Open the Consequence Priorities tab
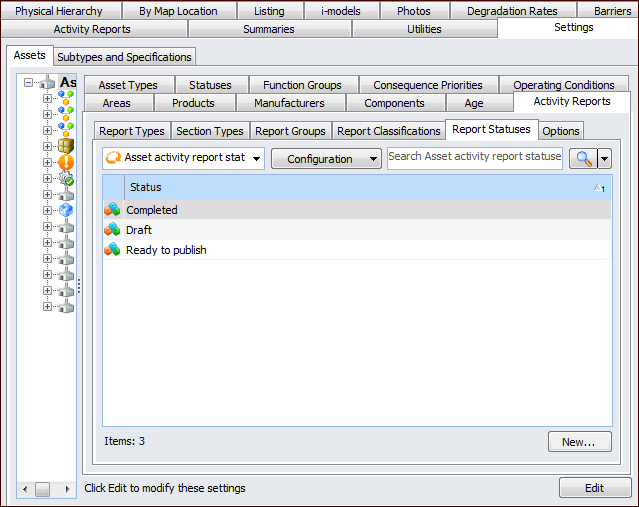 [429, 85]
